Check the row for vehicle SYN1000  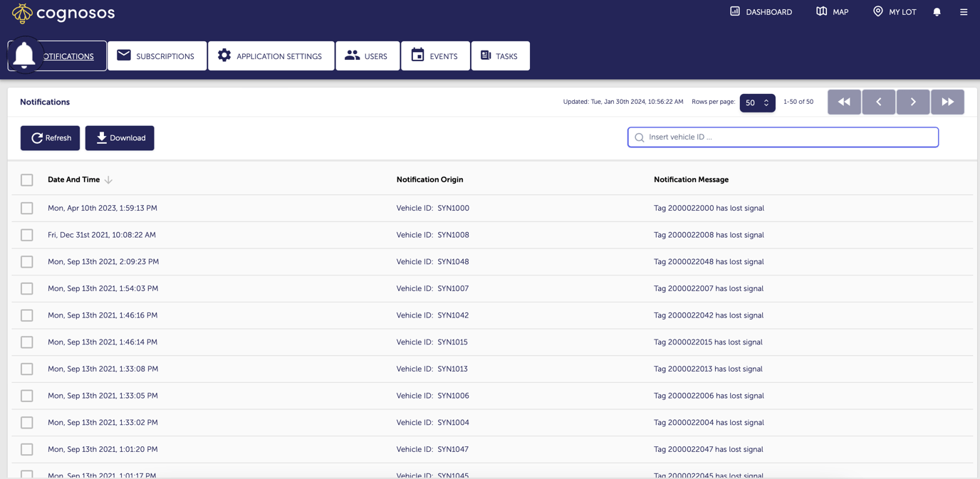26,208
